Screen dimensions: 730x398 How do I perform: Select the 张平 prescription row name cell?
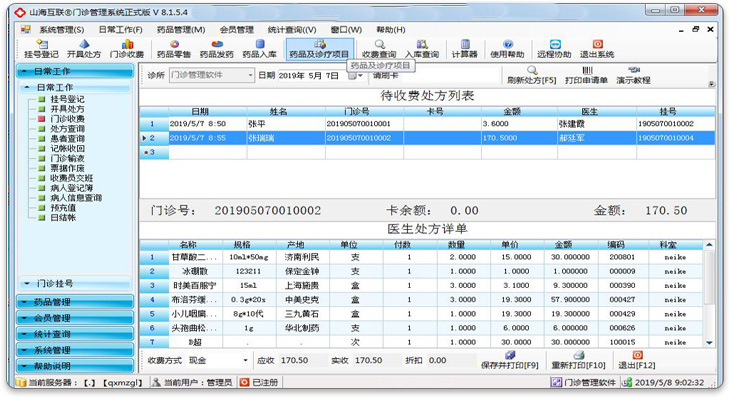pos(286,124)
